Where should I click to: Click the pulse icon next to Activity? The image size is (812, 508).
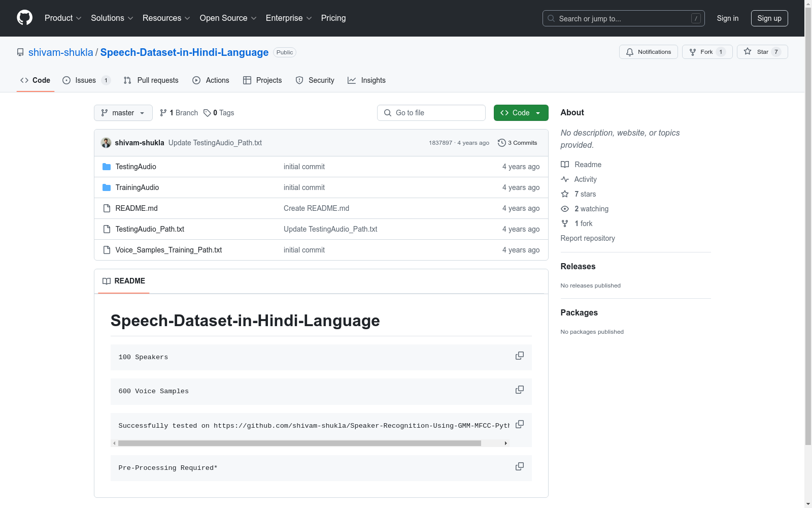(x=565, y=179)
